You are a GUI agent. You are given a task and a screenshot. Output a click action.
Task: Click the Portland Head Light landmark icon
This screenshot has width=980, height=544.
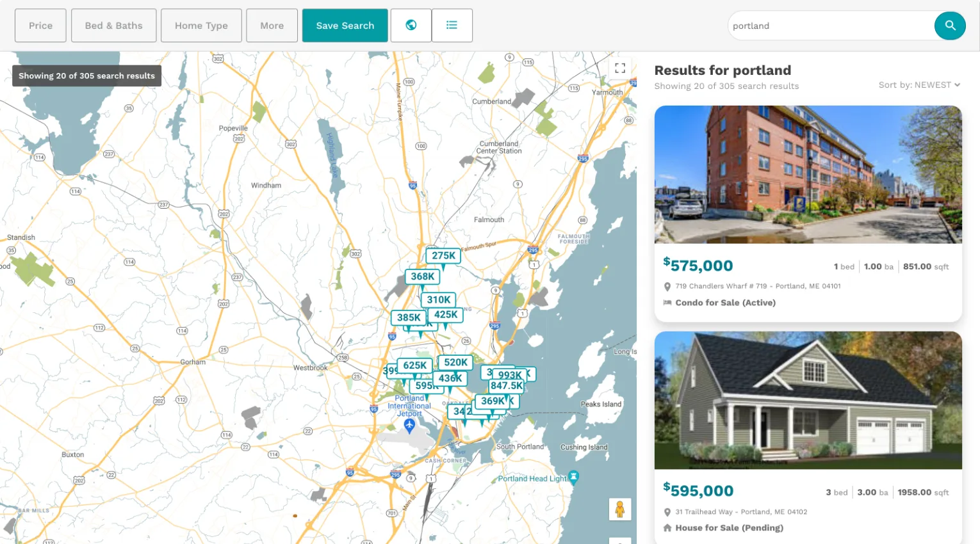point(574,477)
